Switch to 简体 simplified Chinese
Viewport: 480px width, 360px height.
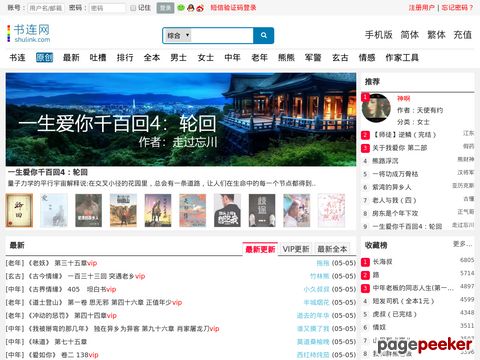[410, 35]
